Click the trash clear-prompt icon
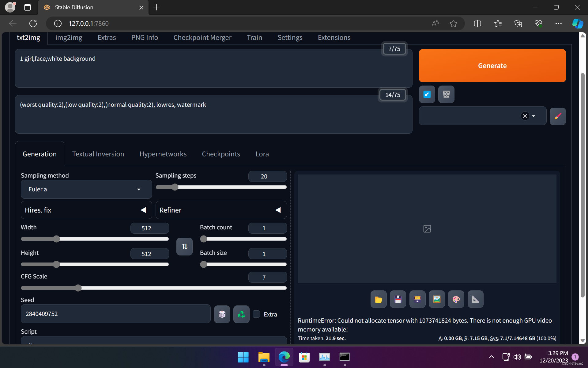This screenshot has width=588, height=368. (x=446, y=94)
